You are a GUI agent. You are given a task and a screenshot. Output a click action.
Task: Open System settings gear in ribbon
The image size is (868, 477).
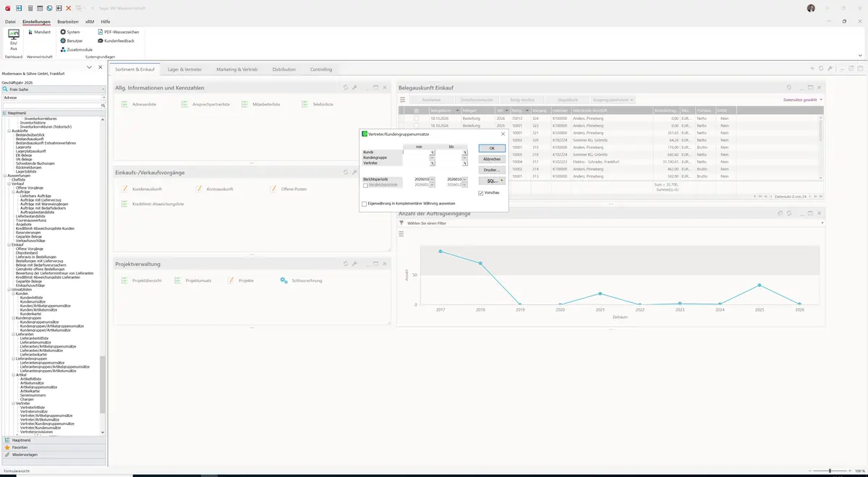pyautogui.click(x=69, y=32)
